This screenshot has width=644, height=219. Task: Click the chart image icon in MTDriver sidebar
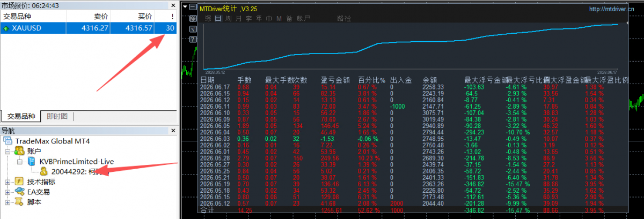pos(193,18)
